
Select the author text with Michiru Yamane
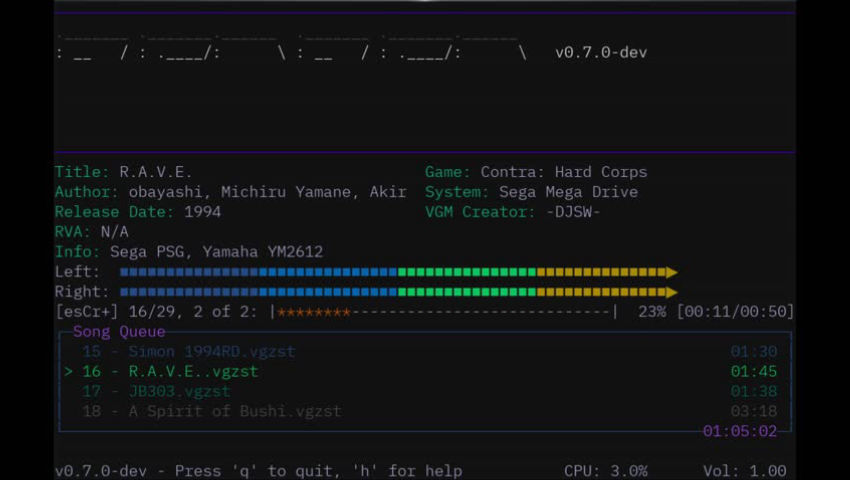[267, 192]
